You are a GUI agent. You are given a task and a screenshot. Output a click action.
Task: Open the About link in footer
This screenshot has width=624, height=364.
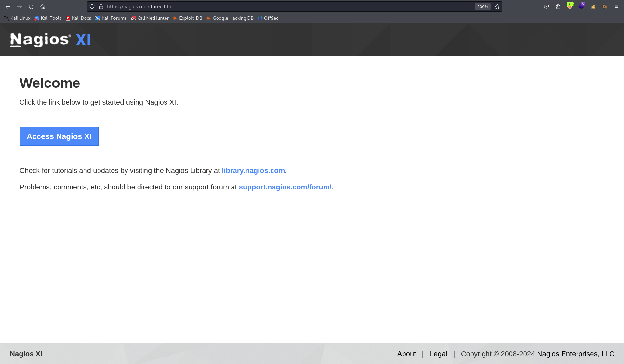(406, 354)
